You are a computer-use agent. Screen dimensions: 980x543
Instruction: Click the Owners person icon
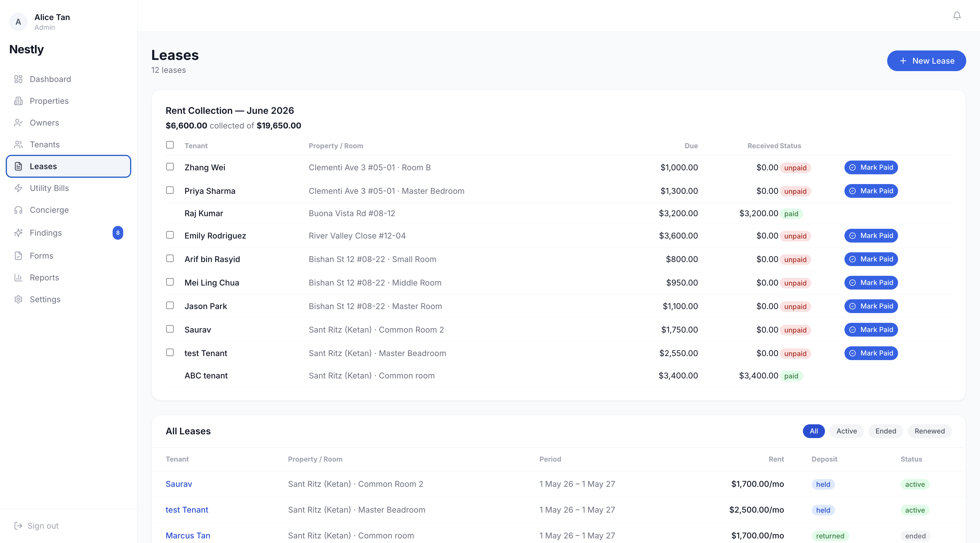pos(18,122)
